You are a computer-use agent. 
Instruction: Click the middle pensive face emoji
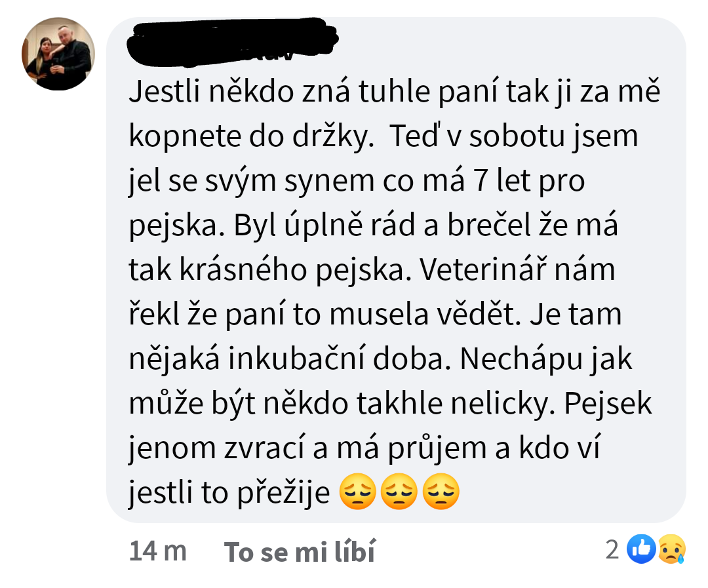pos(399,492)
